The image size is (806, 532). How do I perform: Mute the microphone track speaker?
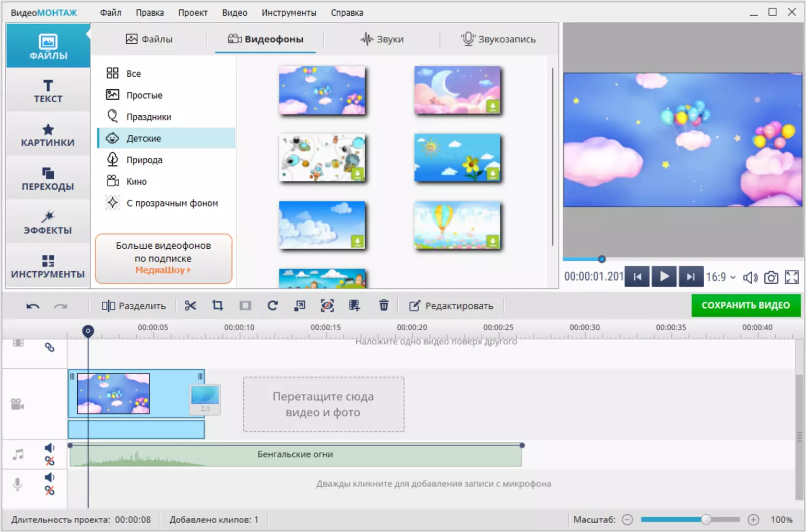point(50,477)
